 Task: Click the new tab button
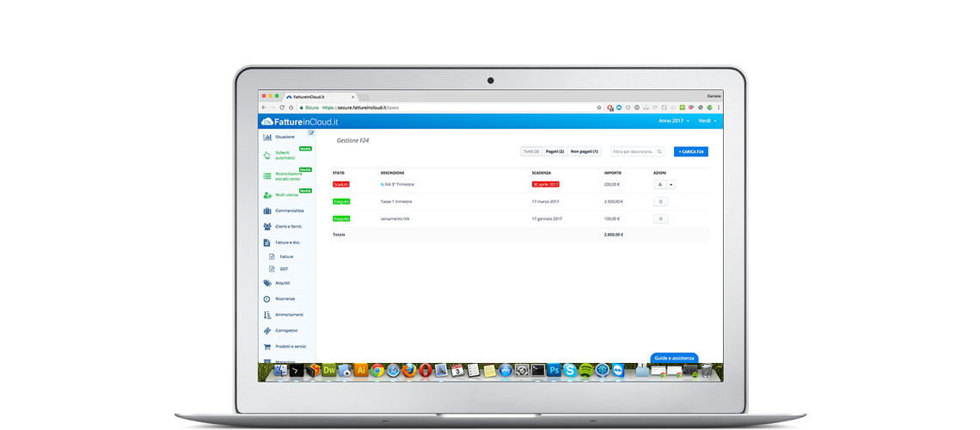pyautogui.click(x=364, y=97)
